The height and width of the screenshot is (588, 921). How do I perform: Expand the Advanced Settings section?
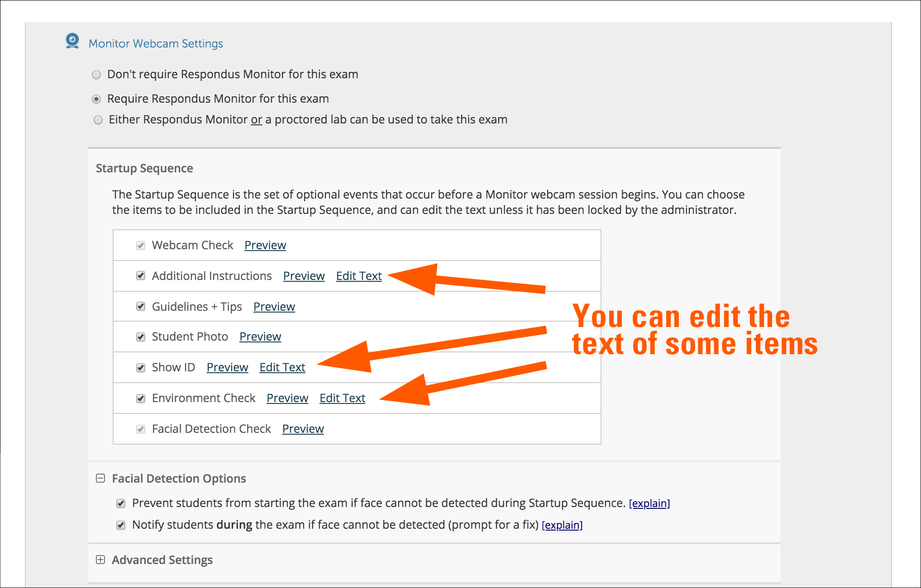click(x=100, y=560)
